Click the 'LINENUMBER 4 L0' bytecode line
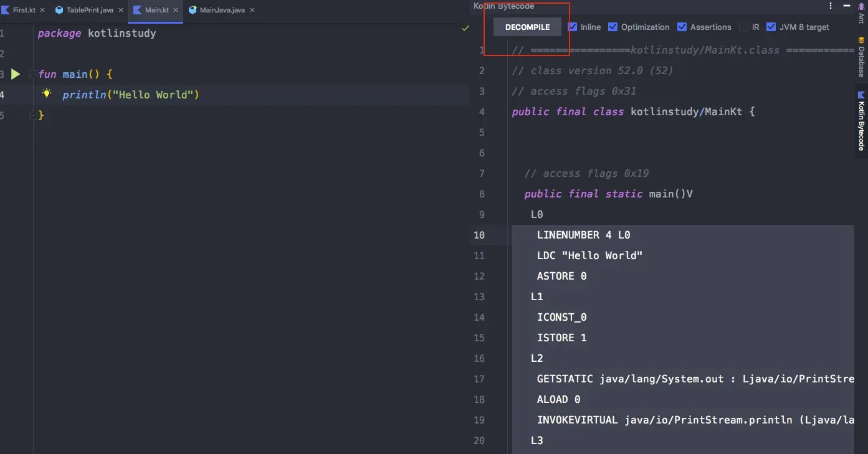The height and width of the screenshot is (454, 868). [x=584, y=235]
